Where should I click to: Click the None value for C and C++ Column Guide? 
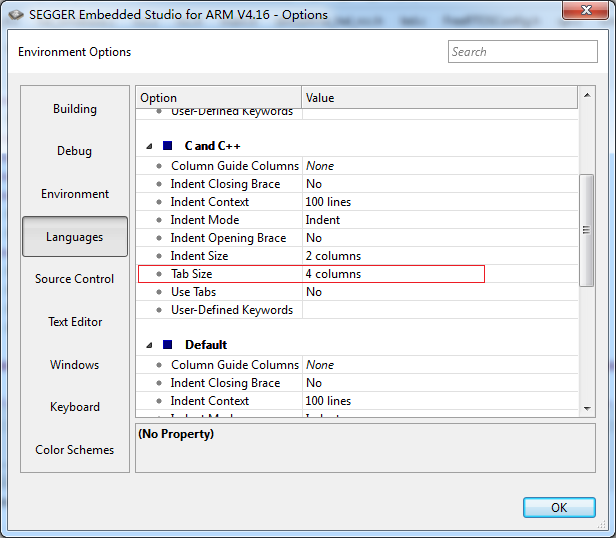point(320,166)
